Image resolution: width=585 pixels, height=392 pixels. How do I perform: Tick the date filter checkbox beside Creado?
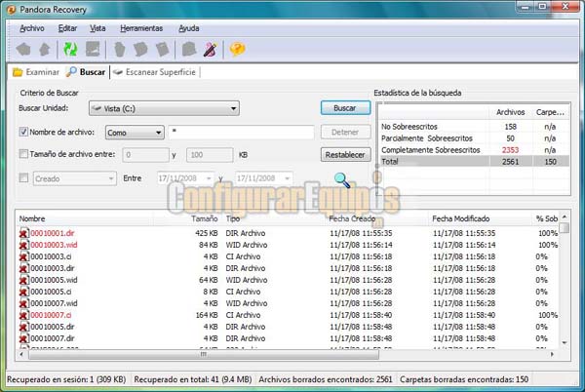click(23, 177)
